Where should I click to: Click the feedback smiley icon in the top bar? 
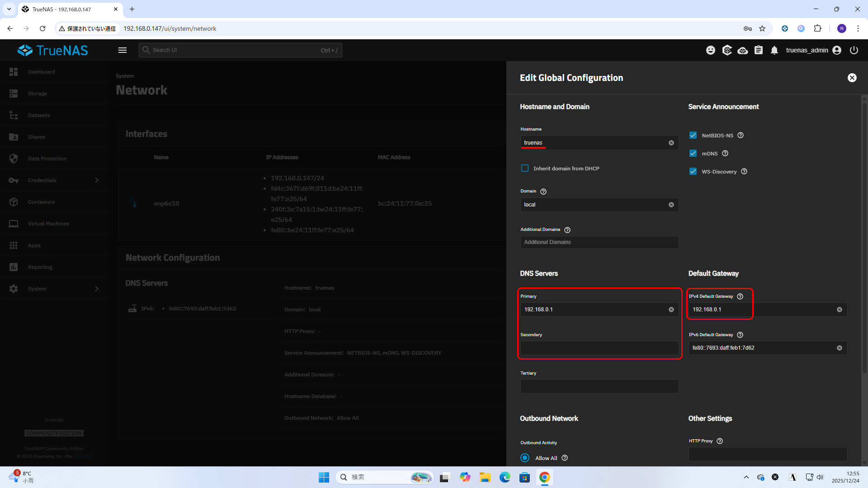point(711,50)
